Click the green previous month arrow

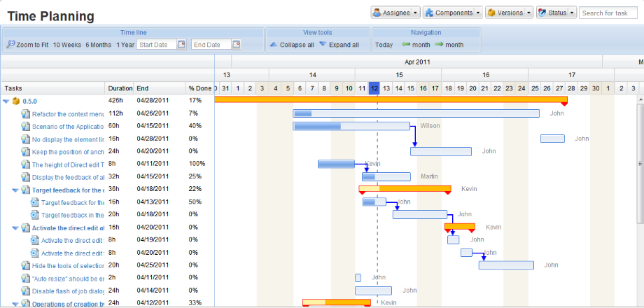[406, 45]
